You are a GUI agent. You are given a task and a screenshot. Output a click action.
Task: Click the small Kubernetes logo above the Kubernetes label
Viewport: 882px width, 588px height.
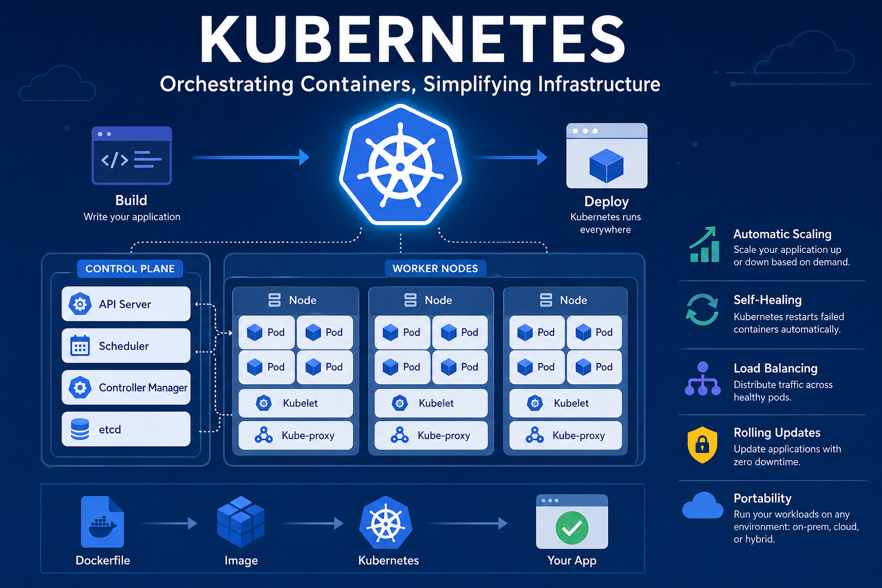tap(386, 523)
